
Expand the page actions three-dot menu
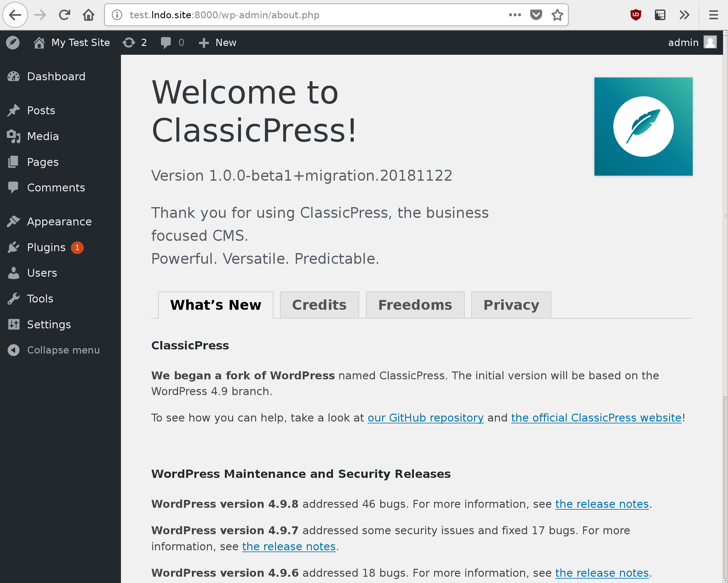tap(515, 15)
